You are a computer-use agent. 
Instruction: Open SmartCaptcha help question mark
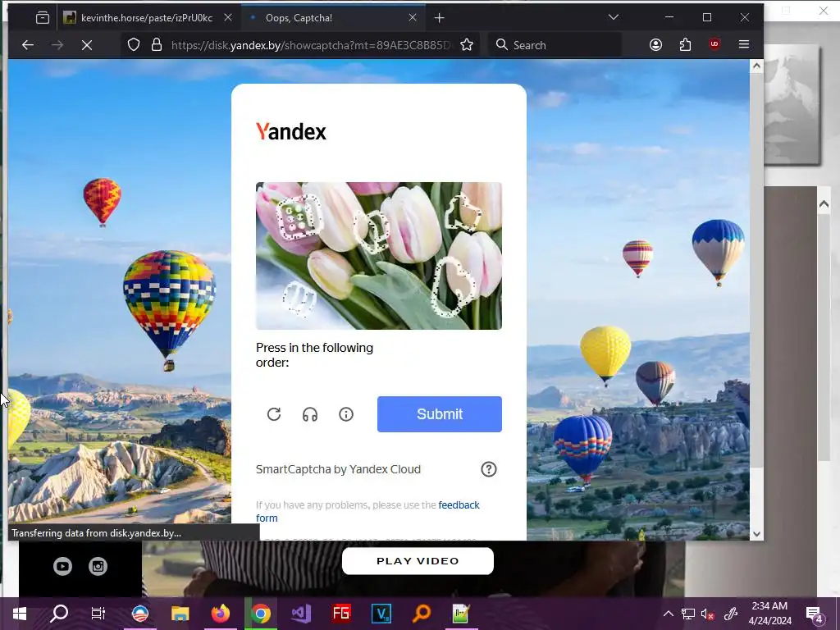tap(489, 469)
